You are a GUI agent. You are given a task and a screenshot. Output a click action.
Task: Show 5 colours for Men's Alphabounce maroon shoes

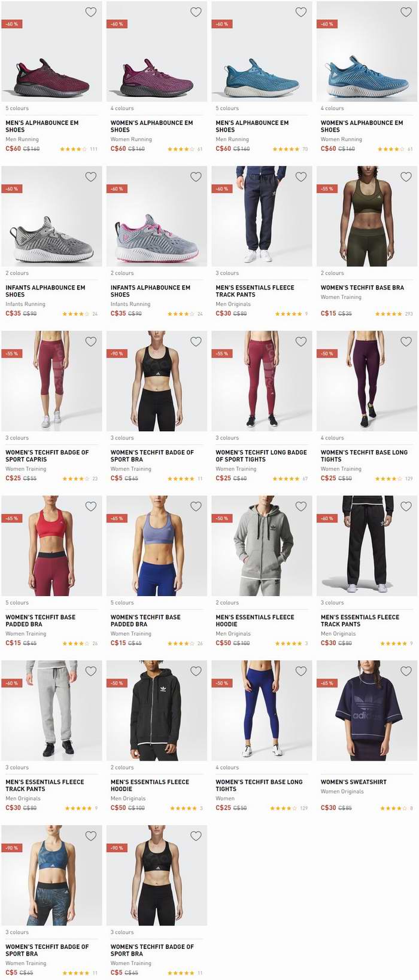coord(17,108)
